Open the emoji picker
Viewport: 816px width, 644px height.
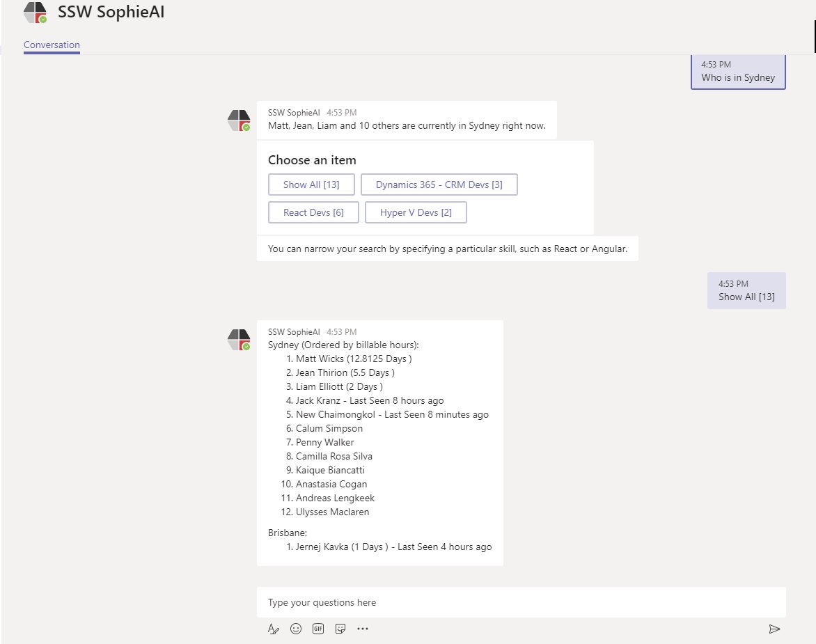click(296, 629)
